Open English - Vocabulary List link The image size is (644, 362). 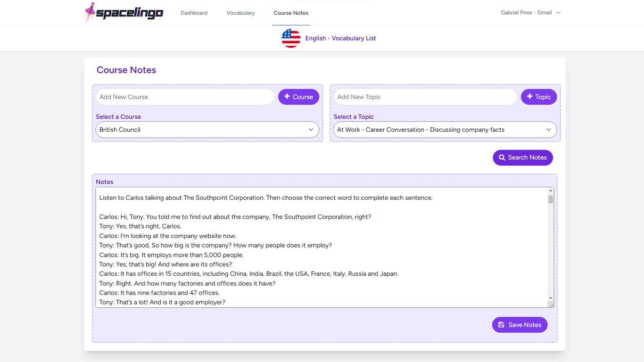(x=340, y=38)
